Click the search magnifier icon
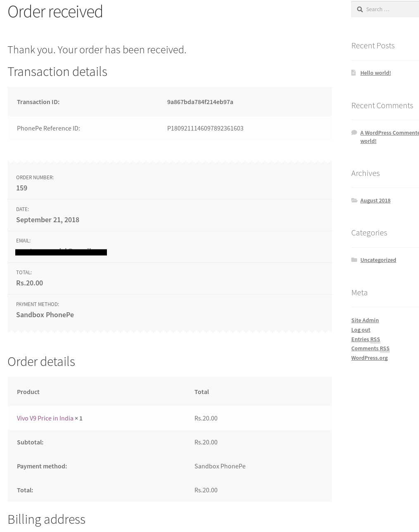 coord(360,9)
